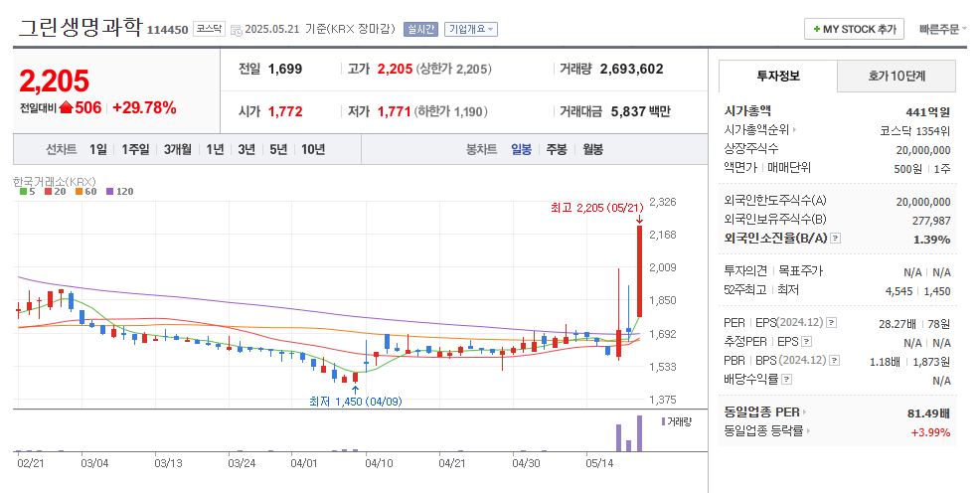980x493 pixels.
Task: Click the help icon beside PER EPS(2024.12)
Action: pyautogui.click(x=831, y=323)
